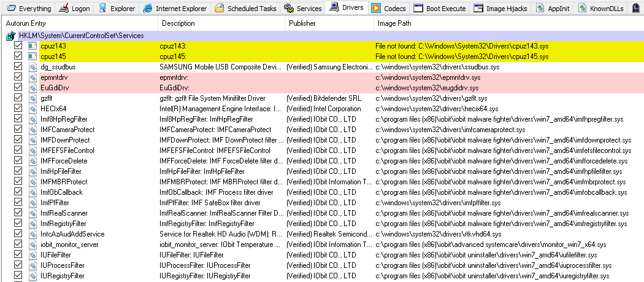Click the dg_ssudbus driver file icon
This screenshot has height=282, width=644.
[33, 67]
